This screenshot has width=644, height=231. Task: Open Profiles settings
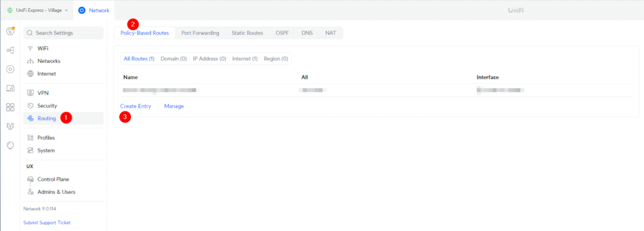click(x=64, y=138)
